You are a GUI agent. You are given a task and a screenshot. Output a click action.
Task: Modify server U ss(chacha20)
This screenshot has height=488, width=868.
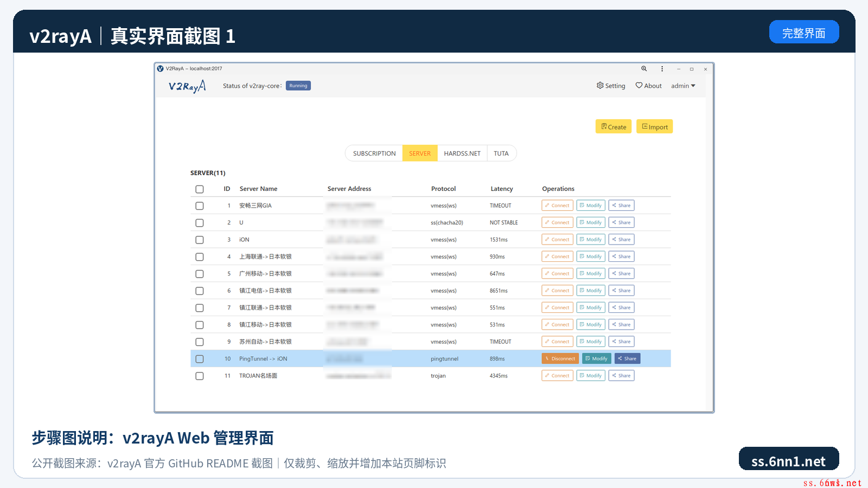coord(591,222)
